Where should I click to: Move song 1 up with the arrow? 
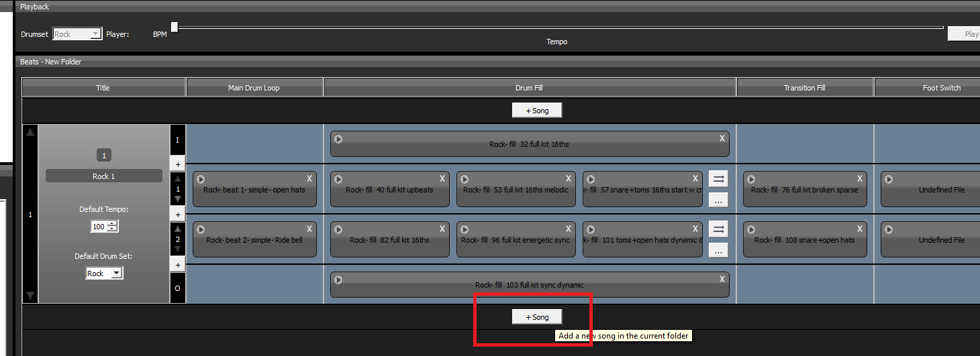click(x=30, y=133)
